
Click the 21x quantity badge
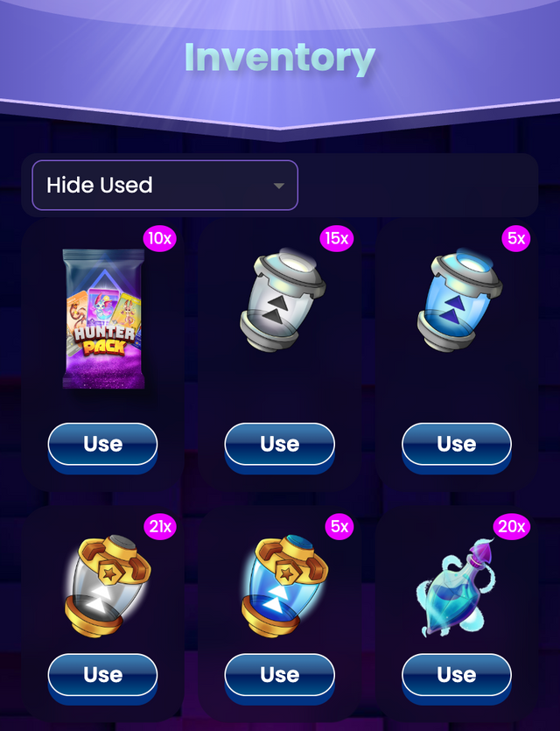pyautogui.click(x=160, y=527)
